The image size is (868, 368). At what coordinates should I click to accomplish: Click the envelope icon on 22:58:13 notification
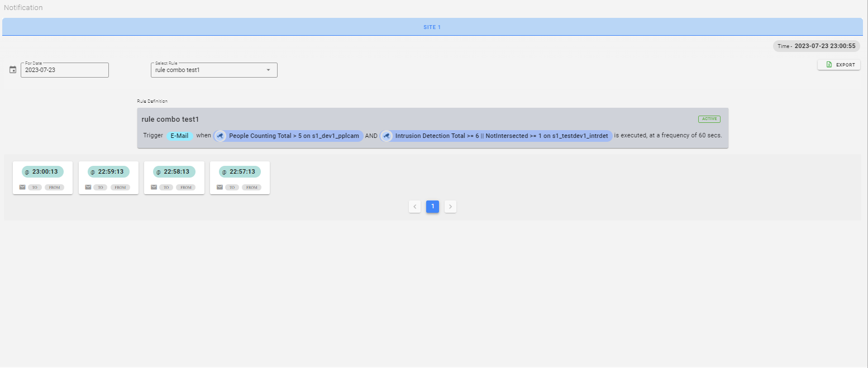[x=154, y=187]
